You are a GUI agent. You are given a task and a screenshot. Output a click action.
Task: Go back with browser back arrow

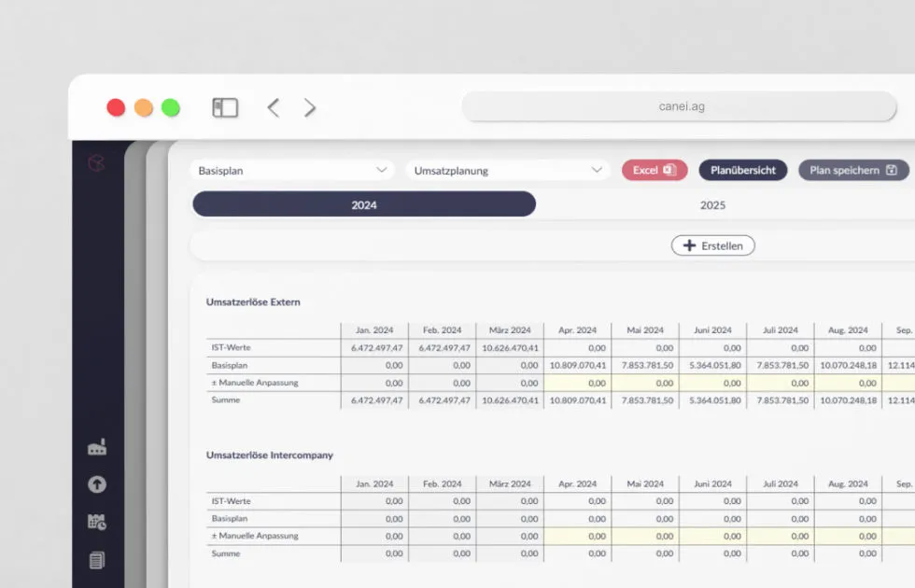[x=273, y=107]
